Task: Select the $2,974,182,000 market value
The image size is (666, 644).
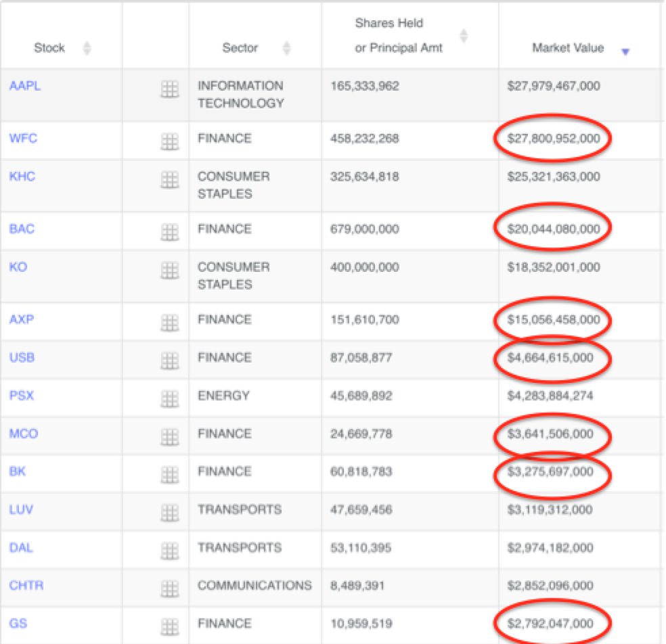Action: (x=550, y=547)
